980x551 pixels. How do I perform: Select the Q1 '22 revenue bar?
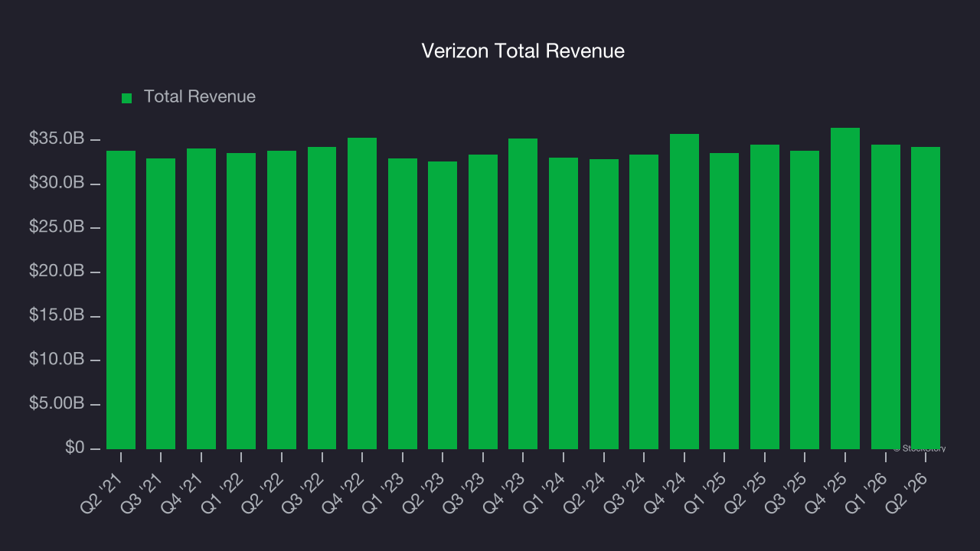(241, 301)
